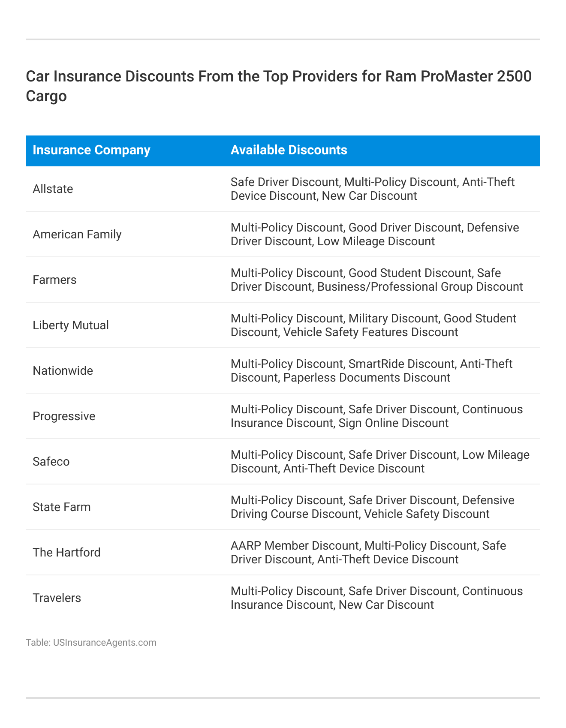The image size is (566, 728).
Task: Select Farmers' Business/Professional Group Discount text
Action: 420,287
